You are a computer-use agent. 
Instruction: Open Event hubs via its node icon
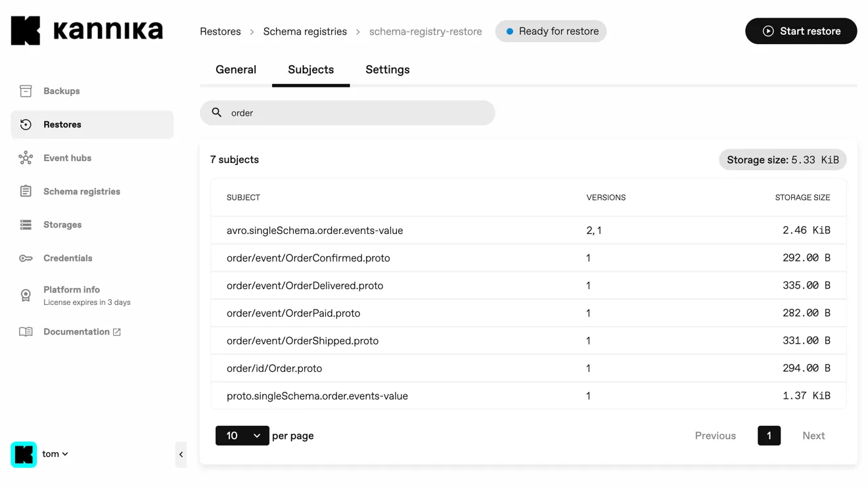pos(26,158)
